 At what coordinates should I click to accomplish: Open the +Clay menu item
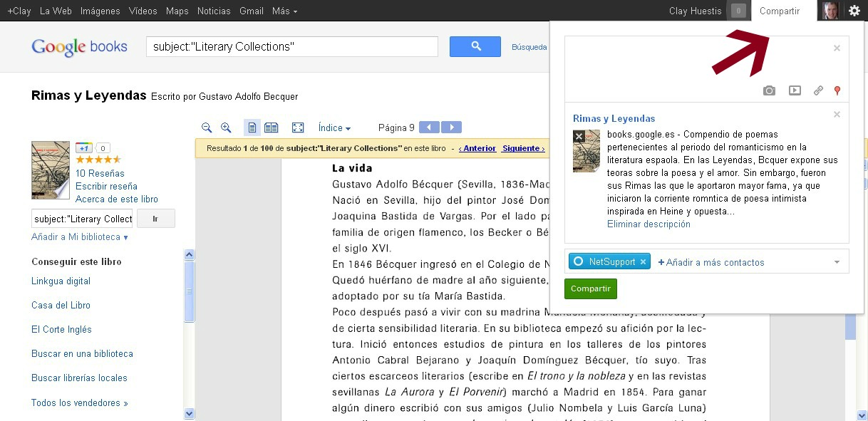pos(19,11)
